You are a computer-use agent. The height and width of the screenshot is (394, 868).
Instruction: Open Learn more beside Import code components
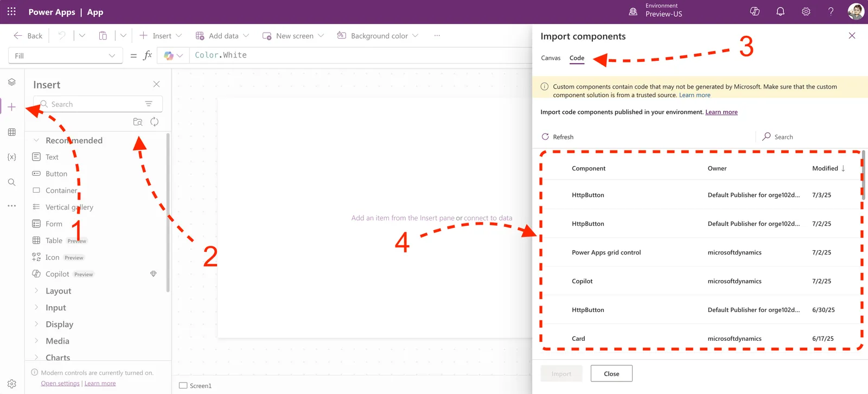click(x=722, y=112)
